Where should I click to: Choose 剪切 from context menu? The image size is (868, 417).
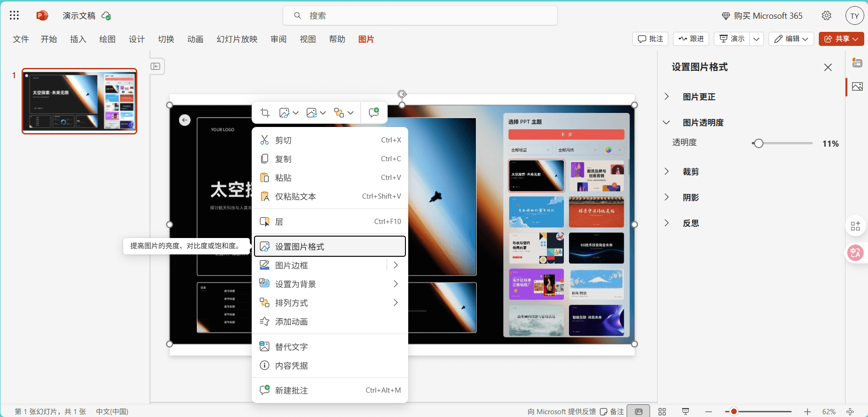click(330, 140)
